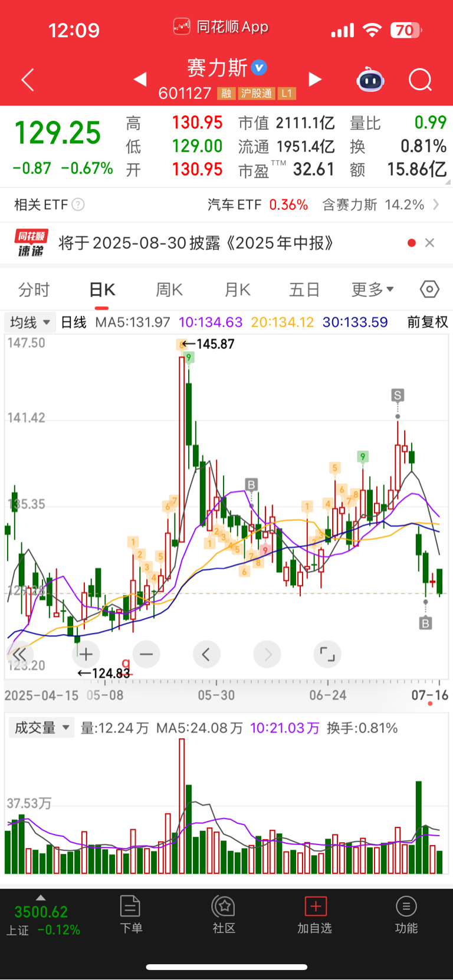Jump to earliest data double-chevron
The width and height of the screenshot is (453, 980).
(x=19, y=654)
